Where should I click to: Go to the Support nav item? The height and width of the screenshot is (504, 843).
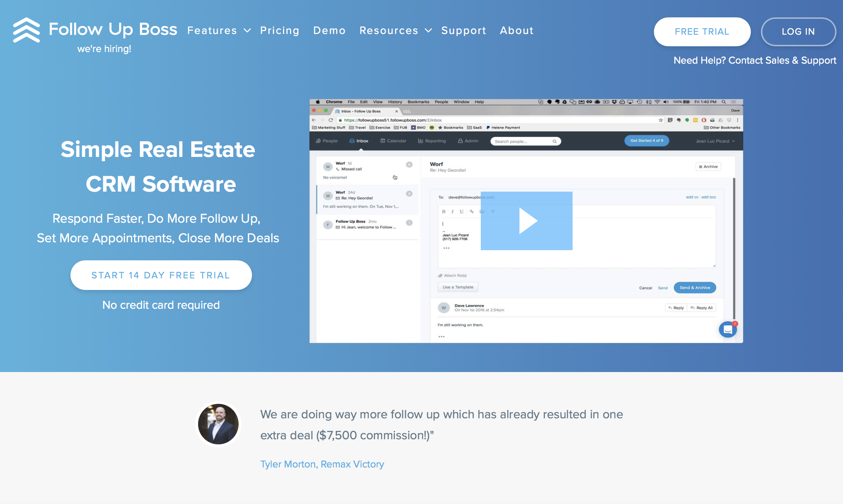(464, 31)
